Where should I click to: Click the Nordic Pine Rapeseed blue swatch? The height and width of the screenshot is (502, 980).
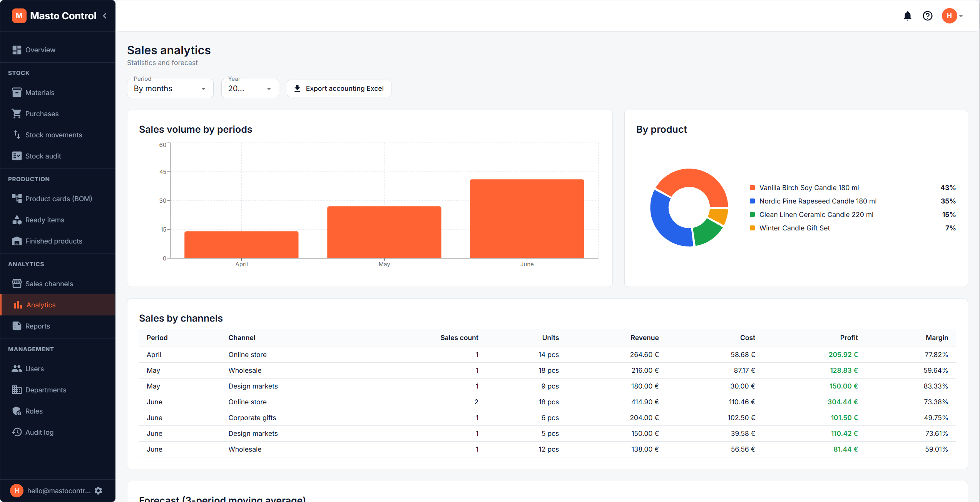click(752, 201)
